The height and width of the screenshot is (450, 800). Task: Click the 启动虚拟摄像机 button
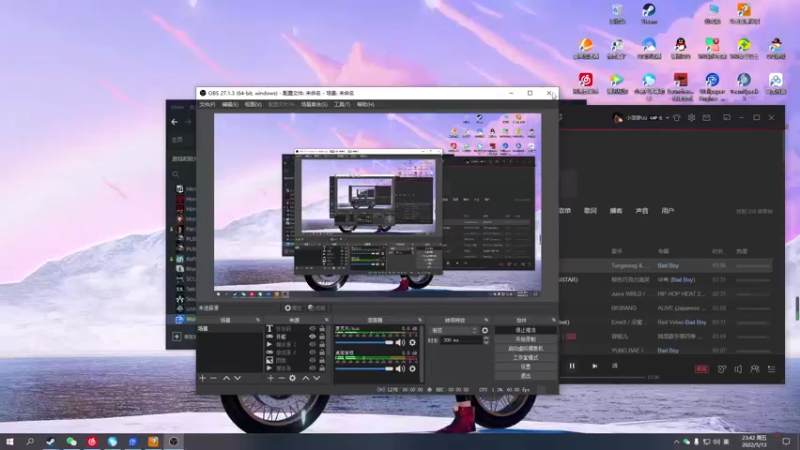[526, 348]
